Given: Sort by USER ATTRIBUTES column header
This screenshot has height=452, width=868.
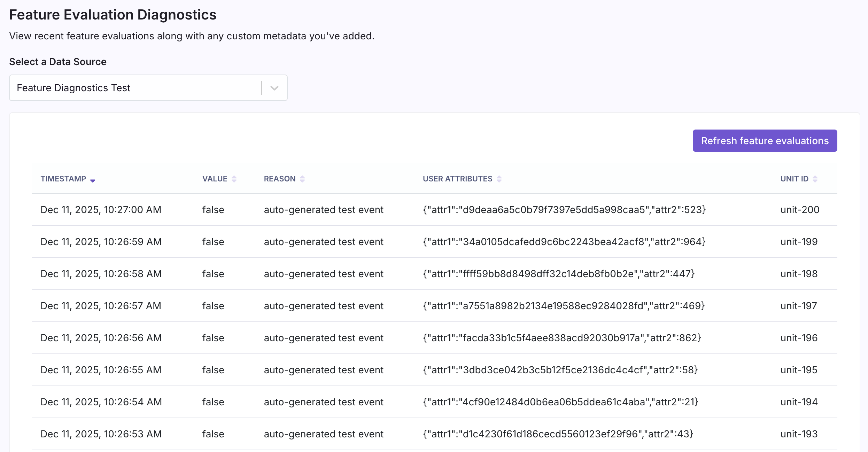Looking at the screenshot, I should [458, 179].
